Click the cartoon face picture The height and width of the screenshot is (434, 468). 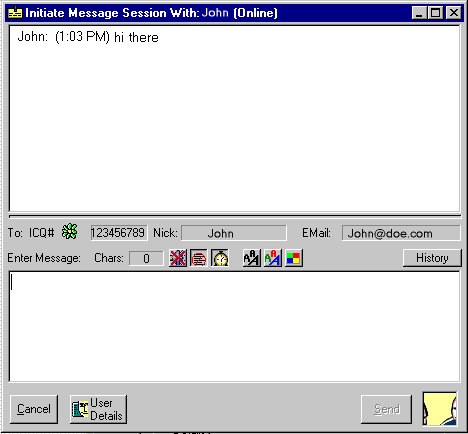(440, 409)
